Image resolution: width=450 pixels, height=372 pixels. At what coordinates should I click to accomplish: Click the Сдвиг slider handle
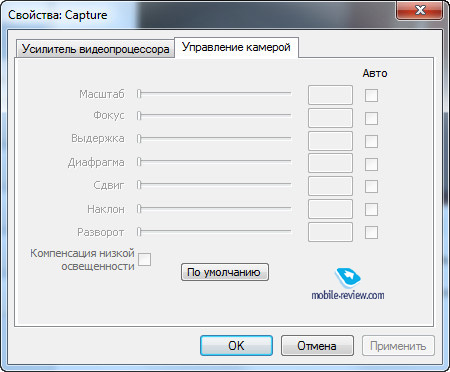point(139,184)
